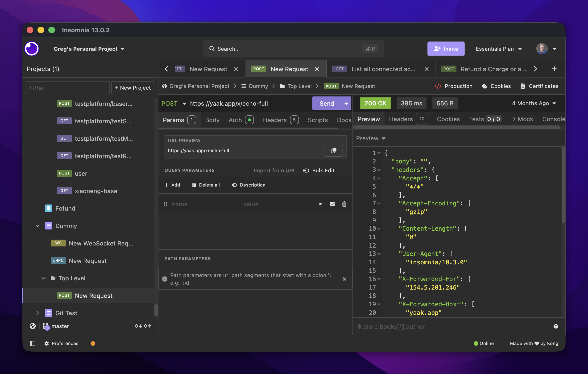Click the search magnifier icon
Viewport: 588px width, 374px height.
click(x=212, y=49)
